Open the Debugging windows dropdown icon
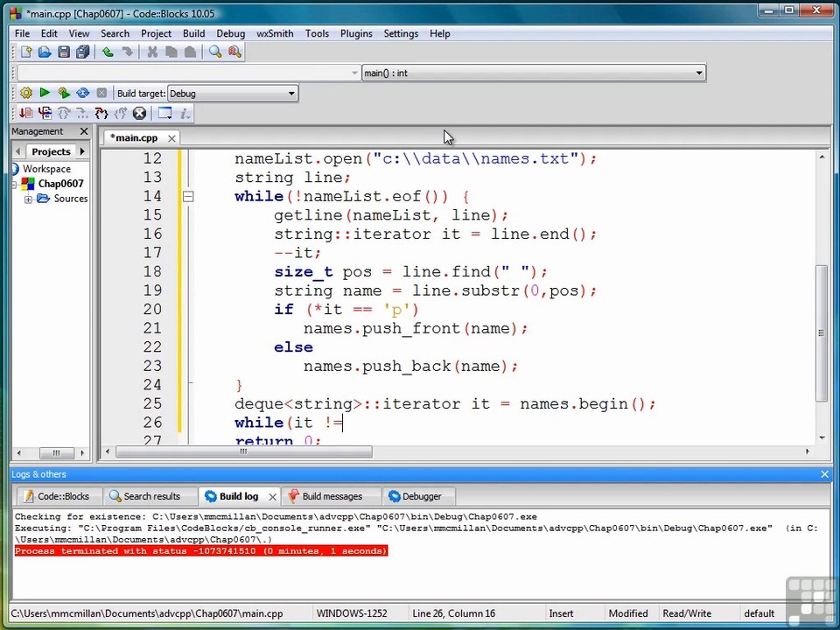Image resolution: width=840 pixels, height=630 pixels. (165, 113)
